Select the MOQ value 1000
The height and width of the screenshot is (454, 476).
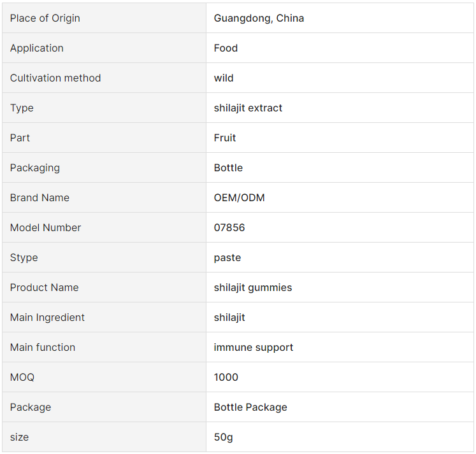[226, 377]
